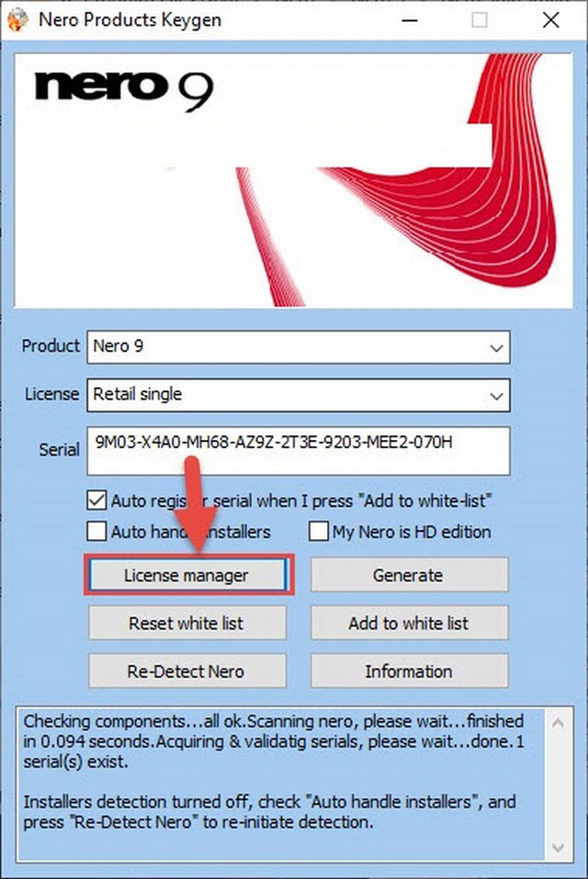Viewport: 588px width, 879px height.
Task: Close the Nero Products Keygen window
Action: point(550,19)
